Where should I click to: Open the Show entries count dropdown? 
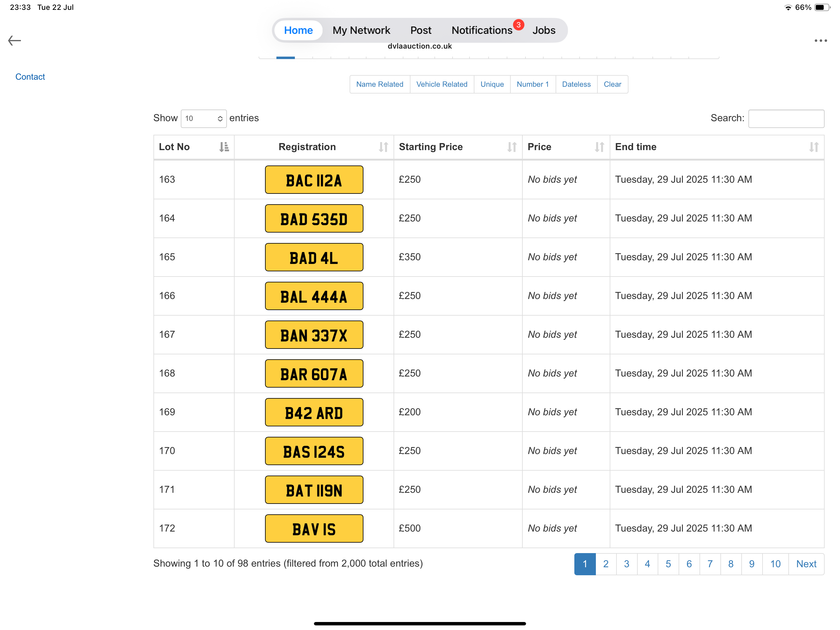tap(204, 118)
